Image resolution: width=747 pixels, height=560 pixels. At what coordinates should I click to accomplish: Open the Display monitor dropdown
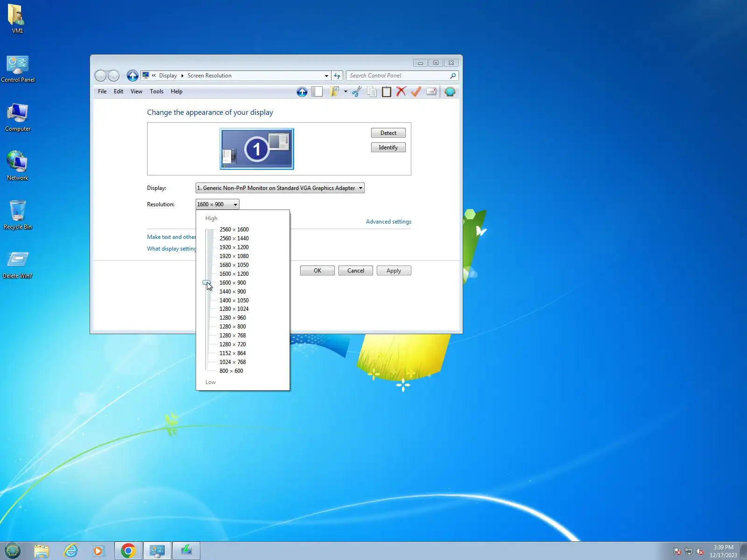280,188
